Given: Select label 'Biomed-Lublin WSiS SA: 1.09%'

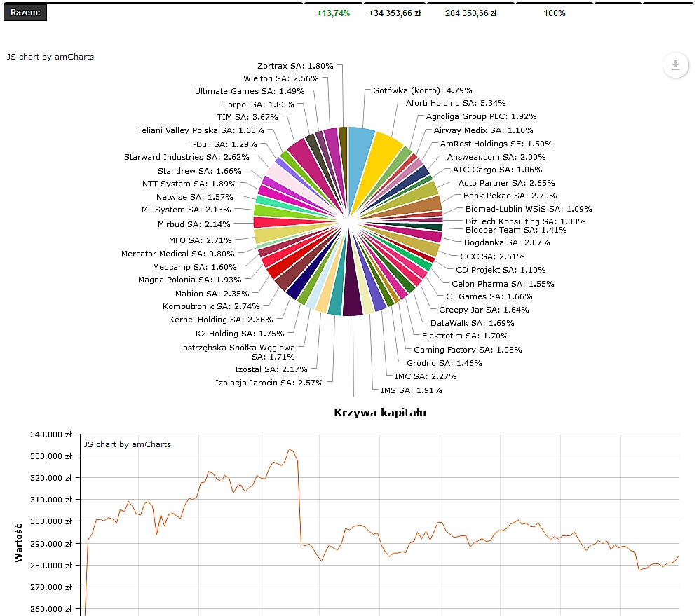Looking at the screenshot, I should (529, 209).
